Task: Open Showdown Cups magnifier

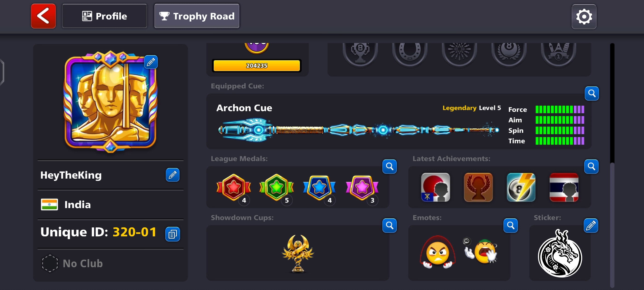Action: [389, 226]
